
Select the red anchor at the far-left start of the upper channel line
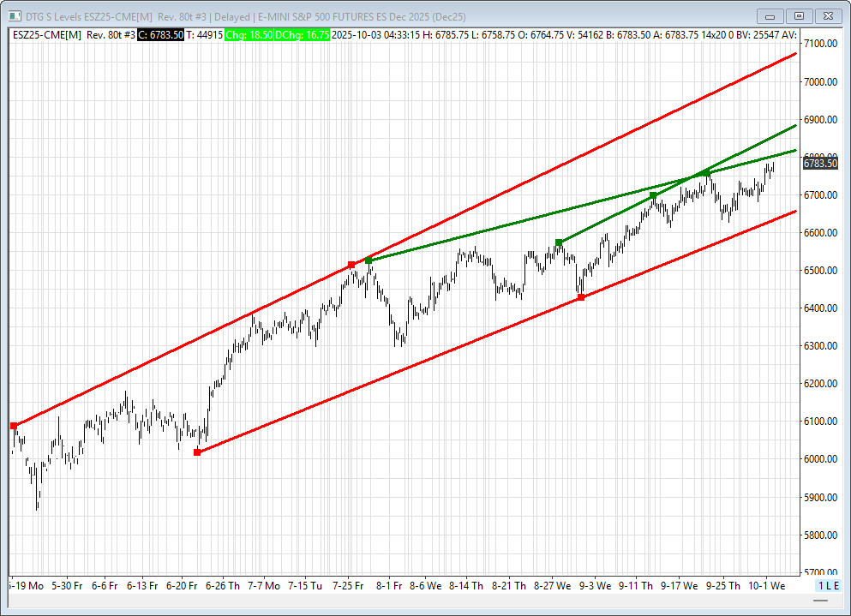(14, 426)
